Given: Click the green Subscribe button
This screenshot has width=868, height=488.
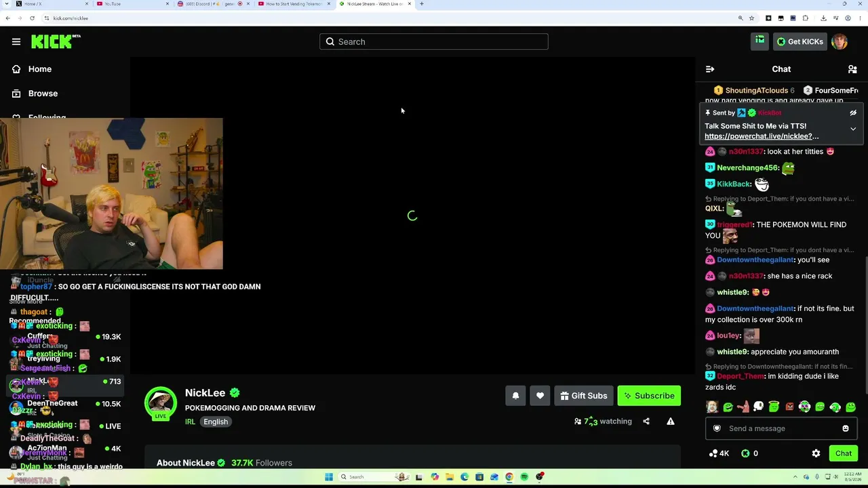Looking at the screenshot, I should (x=649, y=396).
